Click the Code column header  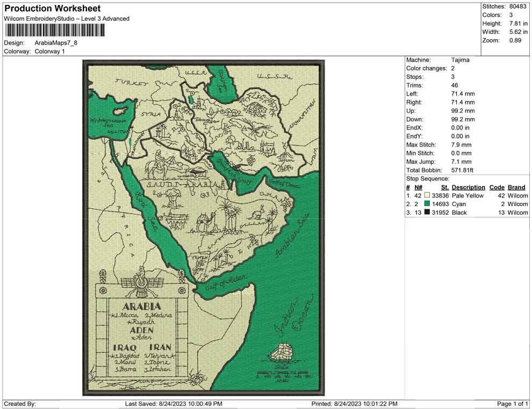click(497, 187)
